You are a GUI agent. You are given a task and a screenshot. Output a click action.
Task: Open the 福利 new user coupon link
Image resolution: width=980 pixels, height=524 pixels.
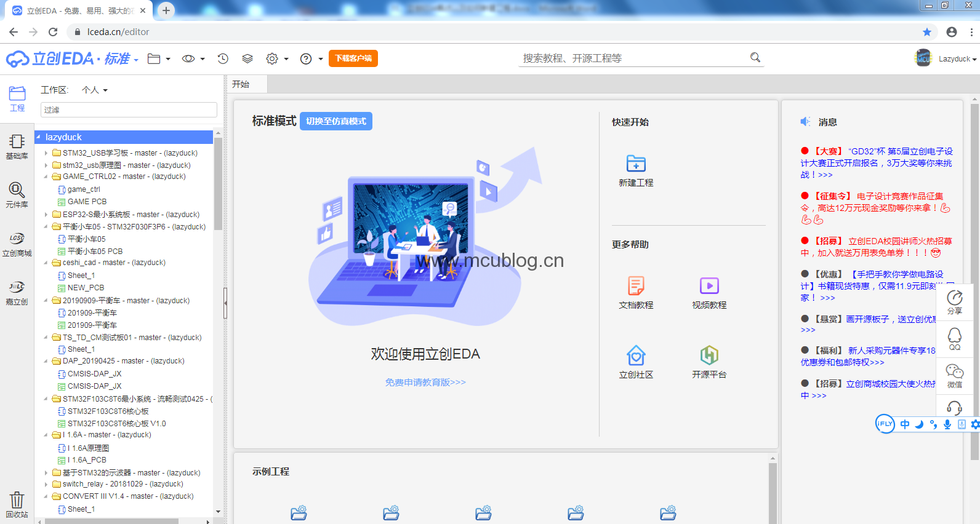click(868, 357)
